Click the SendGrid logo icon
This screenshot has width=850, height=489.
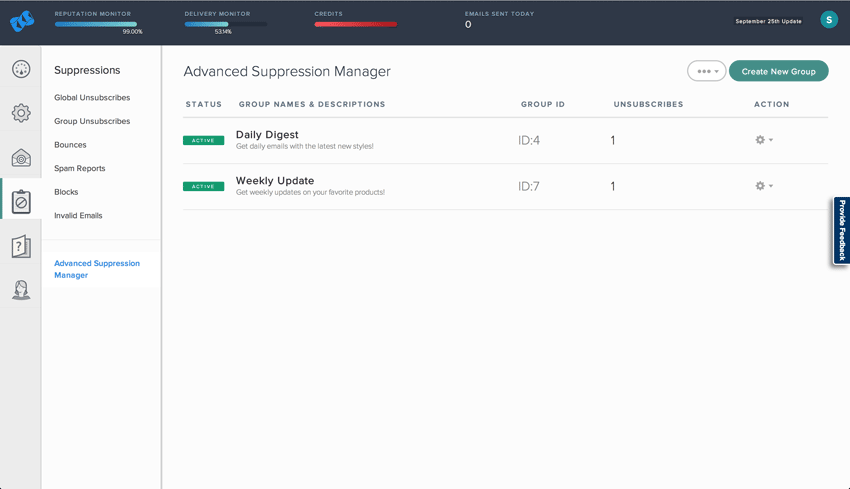pyautogui.click(x=22, y=22)
